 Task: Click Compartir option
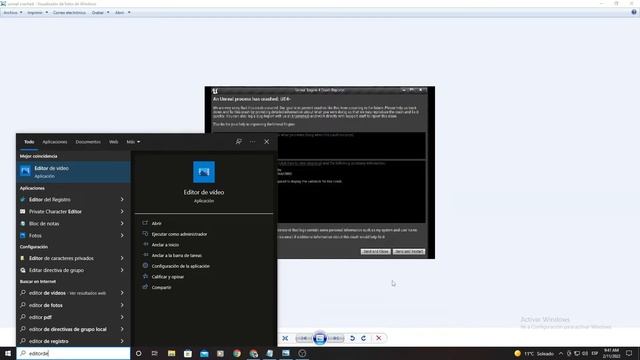161,287
